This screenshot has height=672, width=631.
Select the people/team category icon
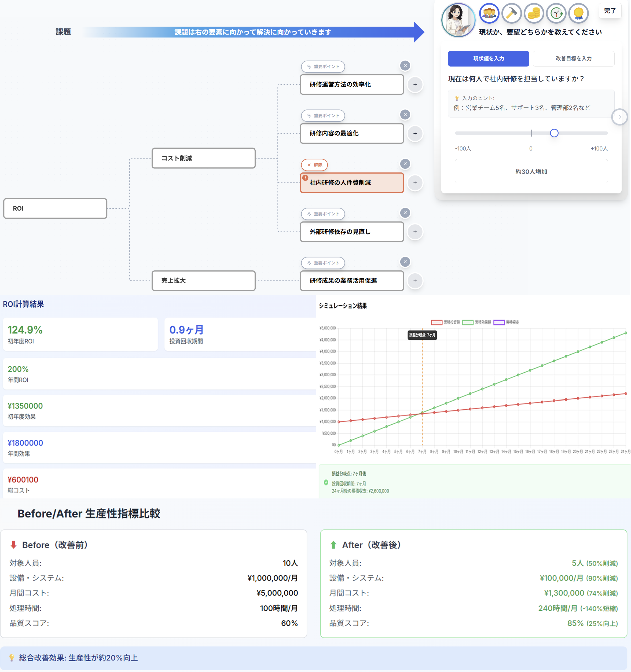(489, 13)
